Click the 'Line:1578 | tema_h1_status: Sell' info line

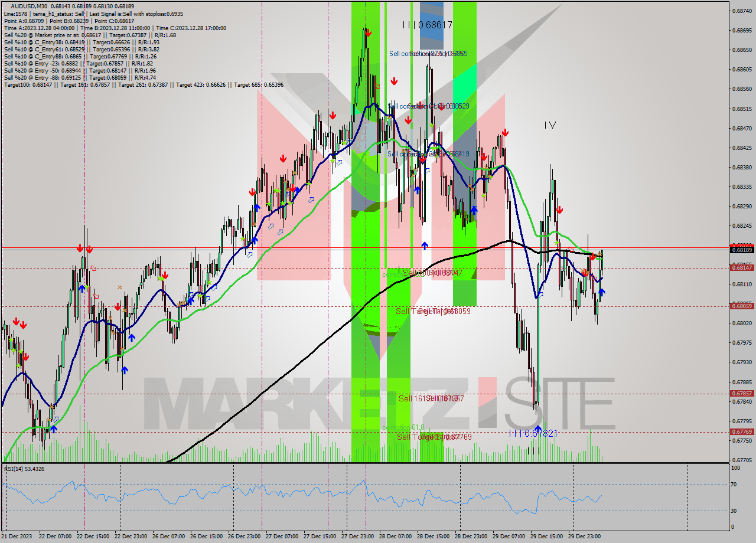93,14
